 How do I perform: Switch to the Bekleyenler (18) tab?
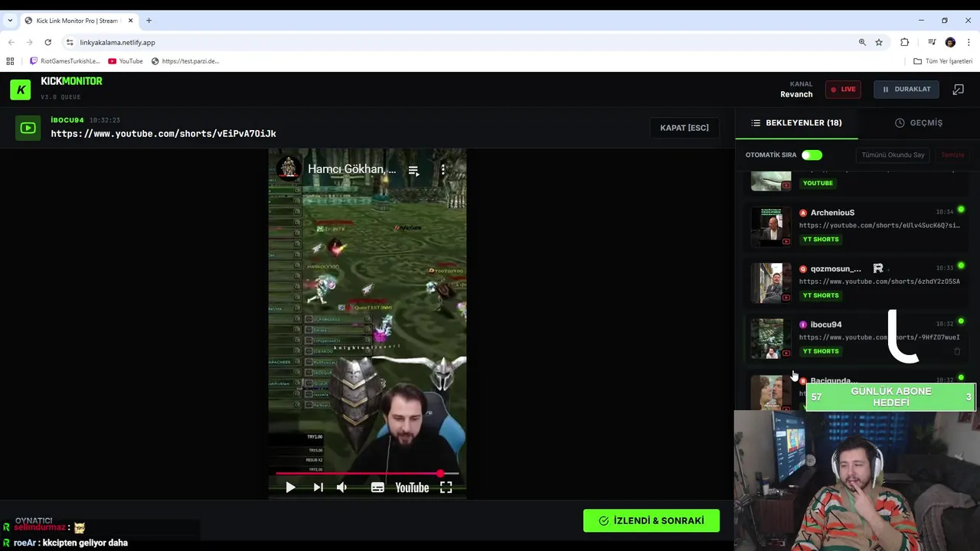(x=796, y=122)
